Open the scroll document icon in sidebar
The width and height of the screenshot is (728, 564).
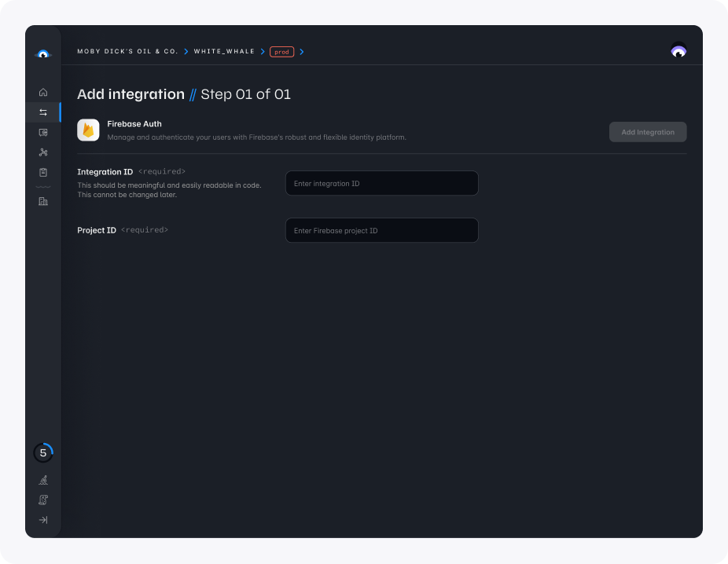[43, 500]
